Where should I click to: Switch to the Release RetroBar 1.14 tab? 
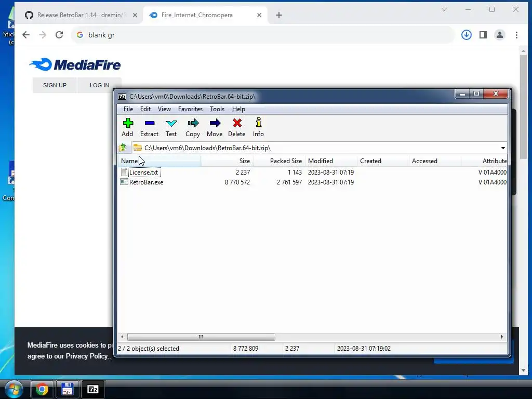(82, 15)
